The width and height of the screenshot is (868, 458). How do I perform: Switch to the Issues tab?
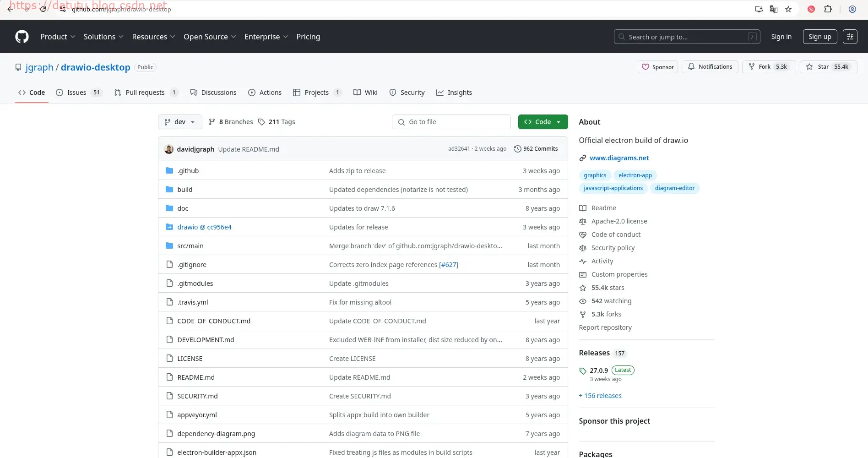pos(79,93)
